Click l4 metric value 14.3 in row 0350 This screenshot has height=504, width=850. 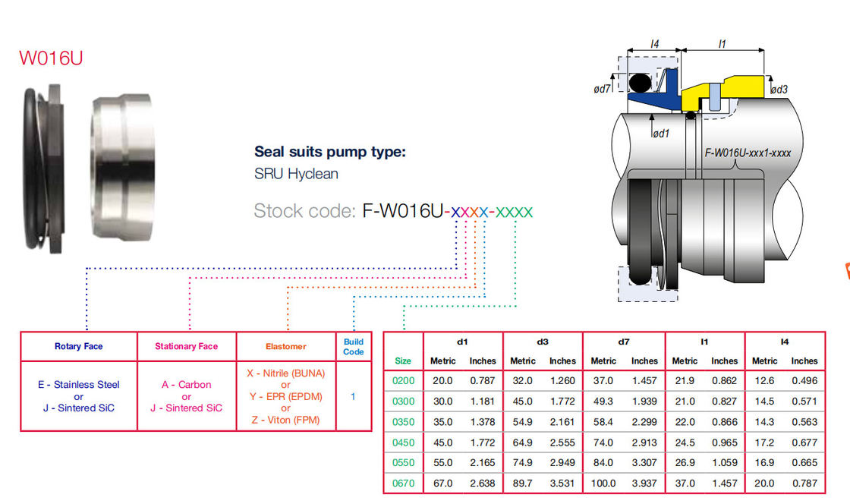(x=764, y=422)
